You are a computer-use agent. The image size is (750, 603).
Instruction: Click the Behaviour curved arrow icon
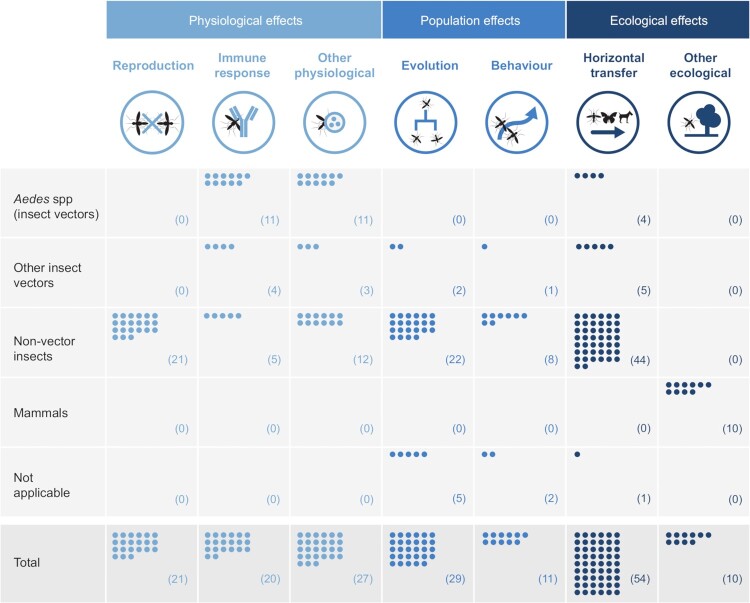517,122
